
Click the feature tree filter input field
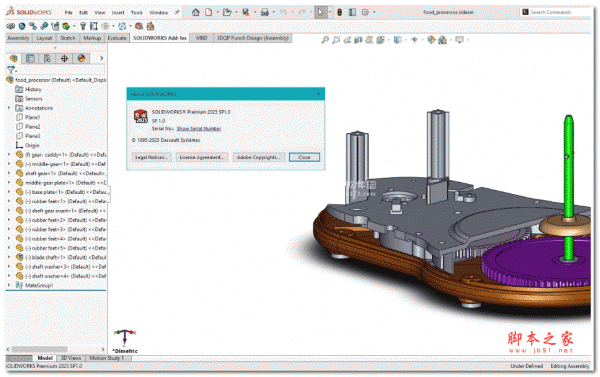coord(61,70)
